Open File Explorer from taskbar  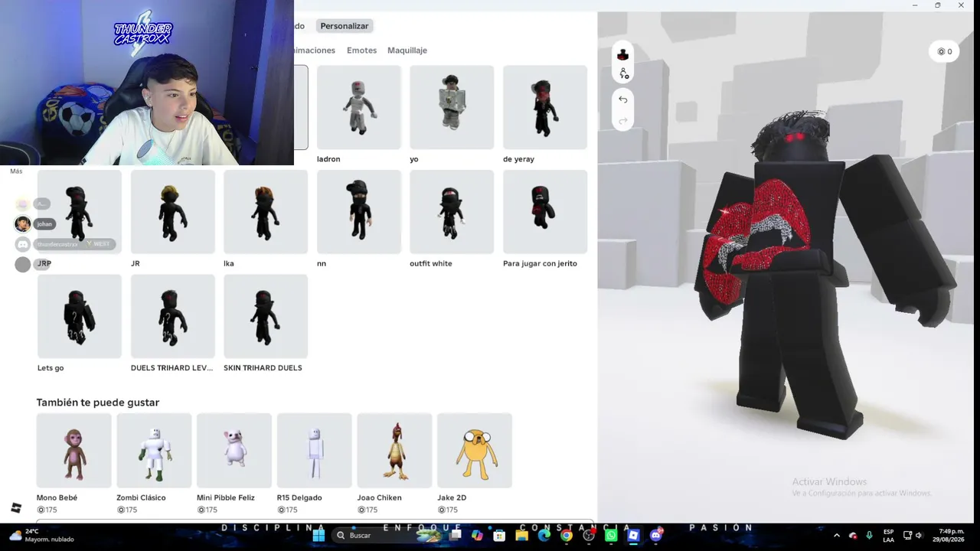tap(521, 536)
